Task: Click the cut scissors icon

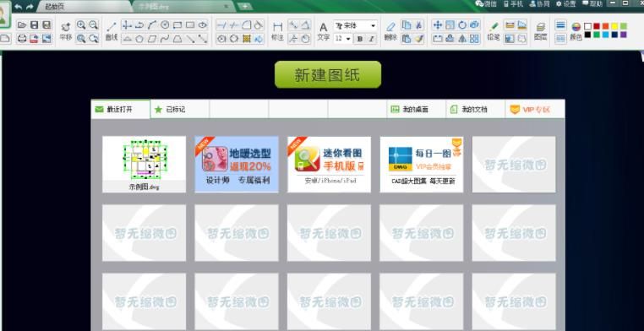Action: (x=418, y=25)
